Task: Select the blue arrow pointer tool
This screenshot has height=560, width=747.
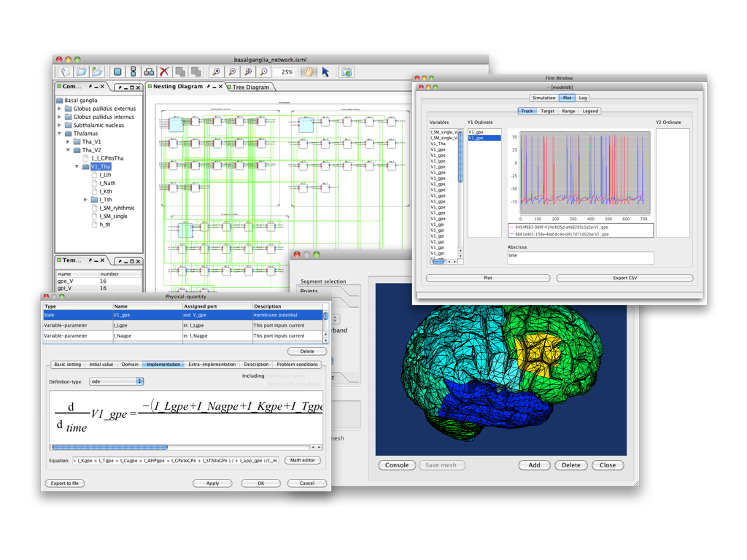Action: point(325,72)
